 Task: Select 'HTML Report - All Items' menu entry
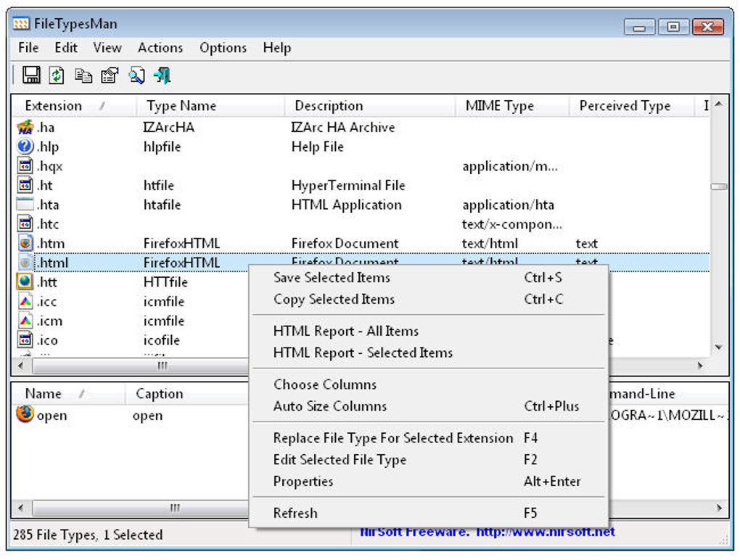pyautogui.click(x=345, y=331)
